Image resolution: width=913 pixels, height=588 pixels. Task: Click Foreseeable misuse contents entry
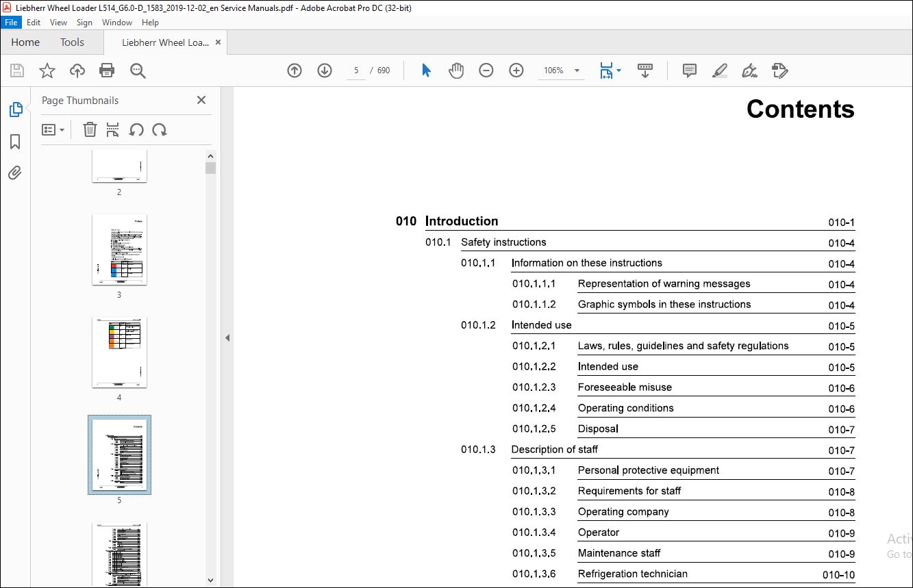tap(625, 387)
